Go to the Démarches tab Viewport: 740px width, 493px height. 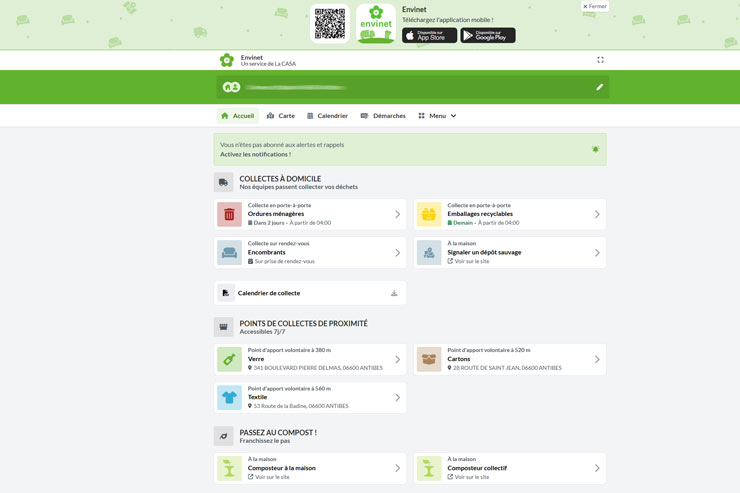tap(383, 116)
